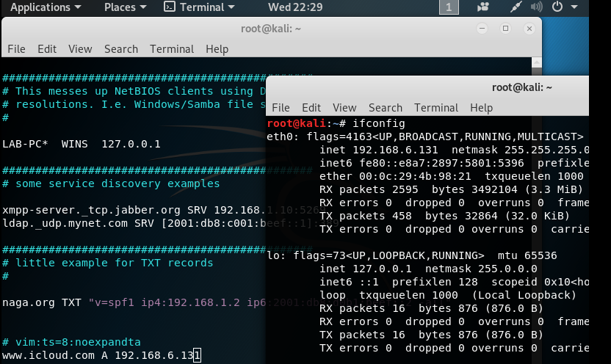This screenshot has width=611, height=364.
Task: Click 'www.icloud.com A 192.168.6.131' line
Action: 101,355
